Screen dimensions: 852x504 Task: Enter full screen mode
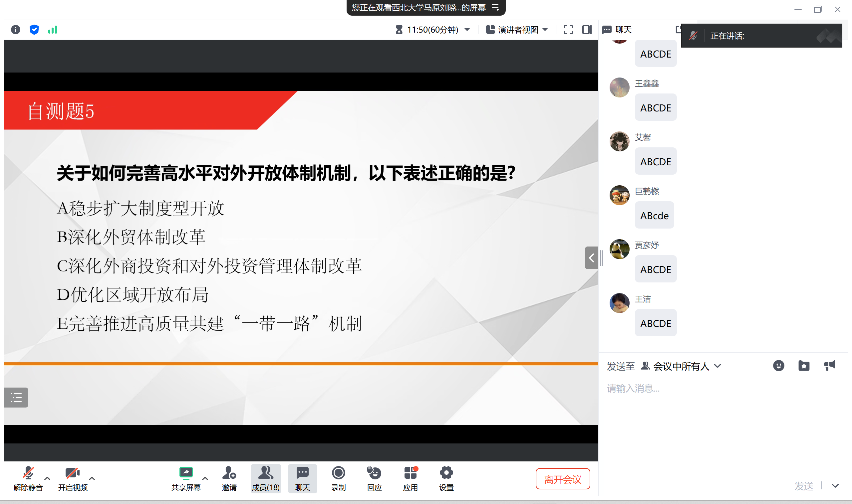568,30
